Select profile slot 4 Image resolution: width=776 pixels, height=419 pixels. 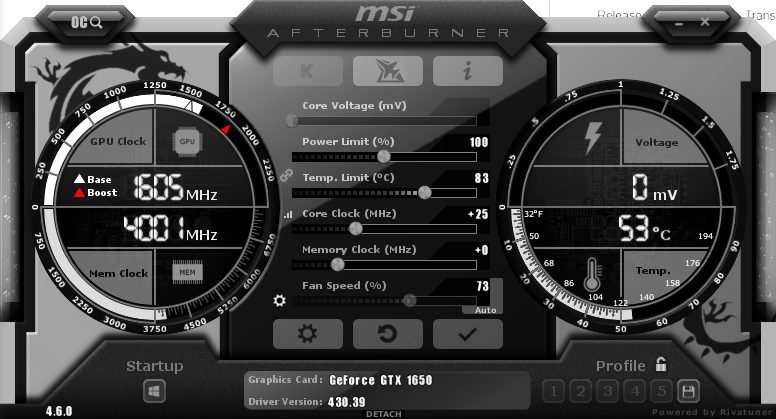pos(634,392)
